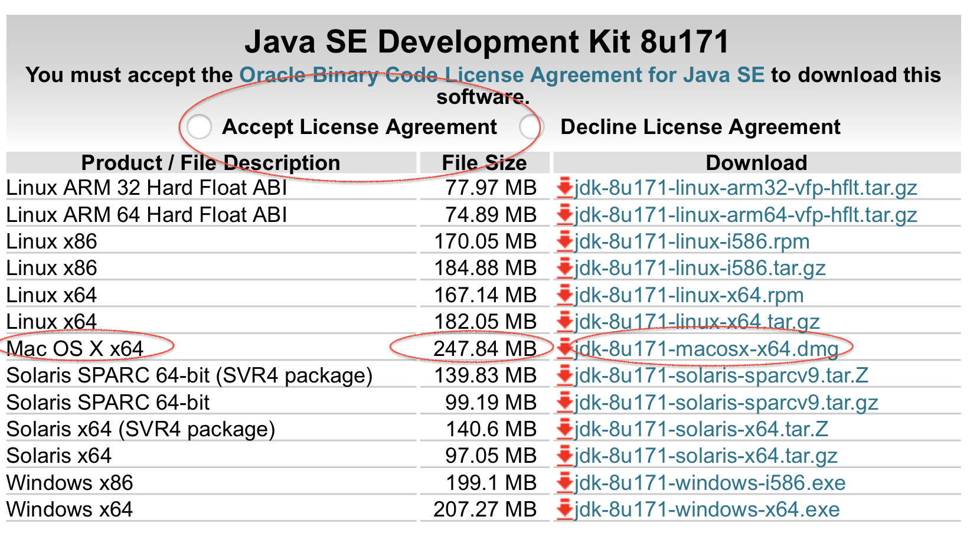Click the 247.84 MB file size cell
This screenshot has width=980, height=536.
click(485, 349)
